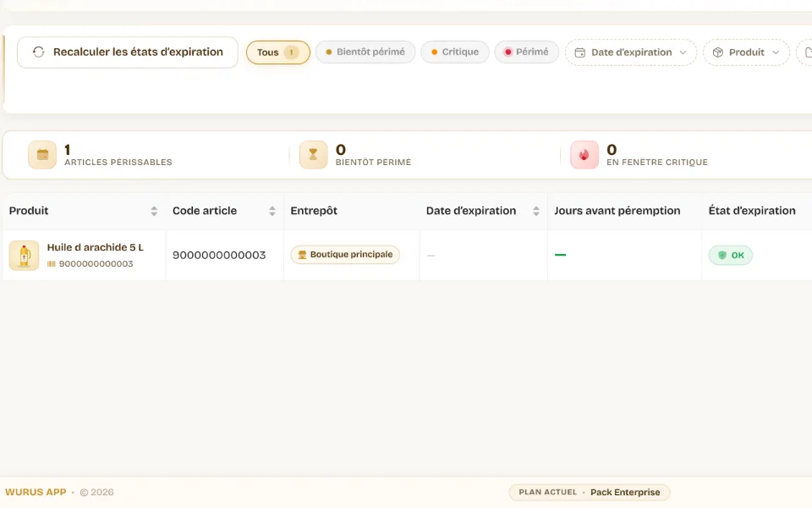Click the shop icon in Boutique principale badge
This screenshot has height=508, width=812.
click(x=303, y=255)
